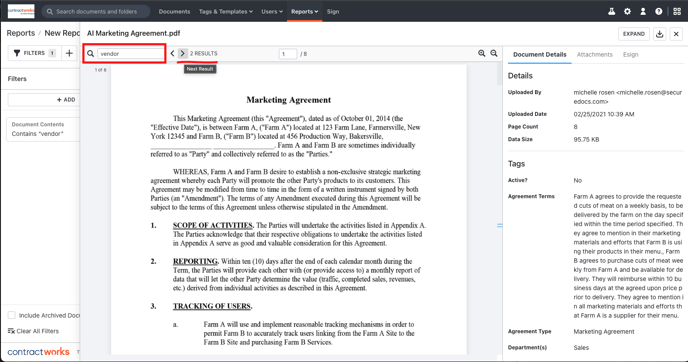Click Department(s) value Sales
Screen dimensions: 688x362
(581, 348)
